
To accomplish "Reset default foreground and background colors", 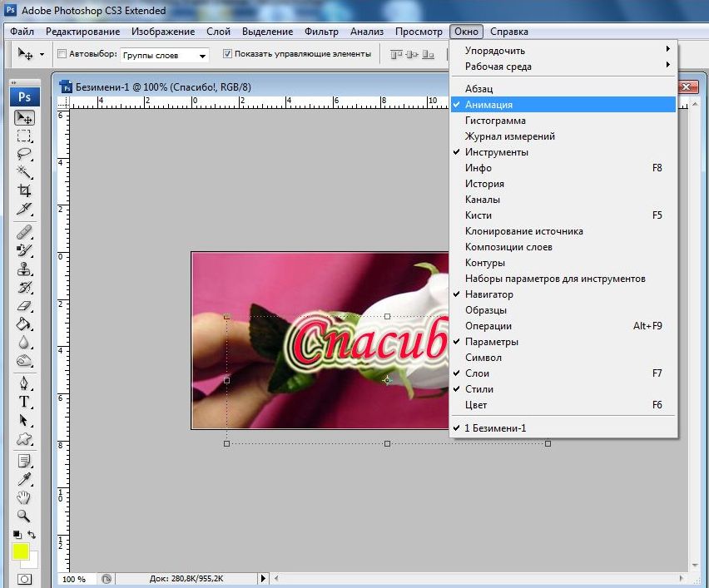I will 17,535.
